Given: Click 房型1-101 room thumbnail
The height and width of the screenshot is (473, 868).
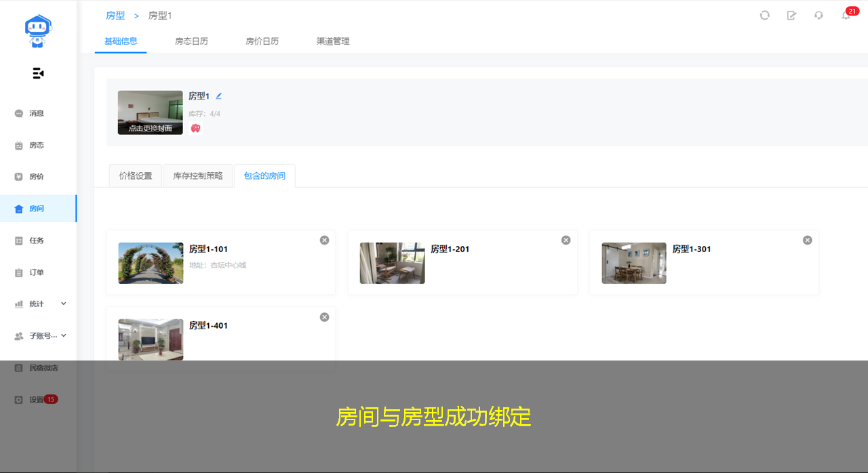Looking at the screenshot, I should (151, 263).
